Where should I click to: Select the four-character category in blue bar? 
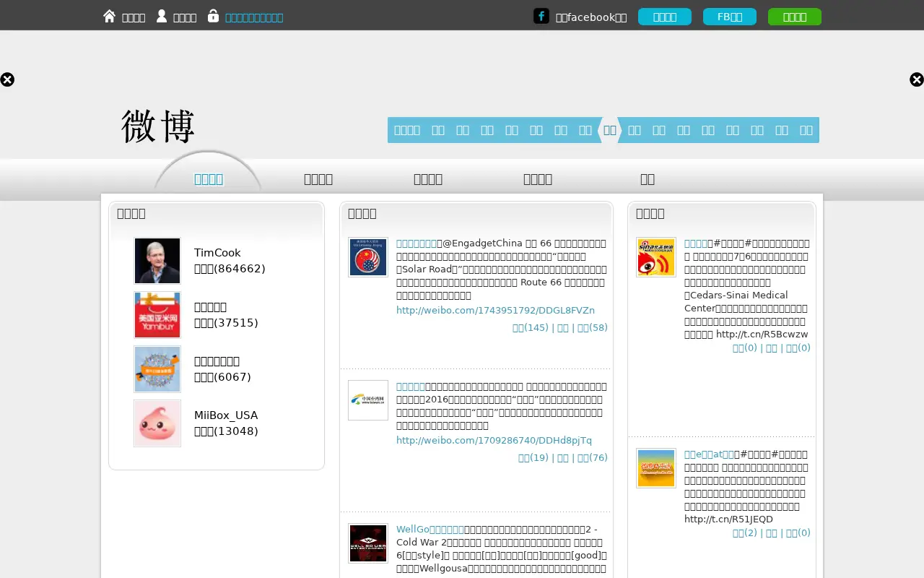[x=407, y=130]
